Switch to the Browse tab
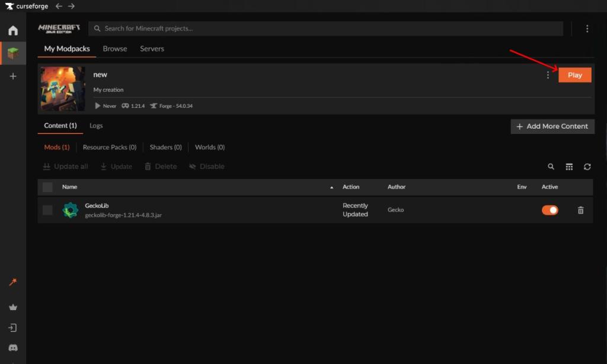This screenshot has height=364, width=607. coord(115,49)
